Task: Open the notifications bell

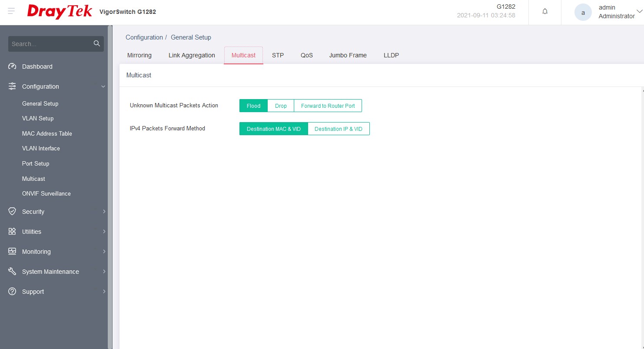Action: [x=545, y=12]
